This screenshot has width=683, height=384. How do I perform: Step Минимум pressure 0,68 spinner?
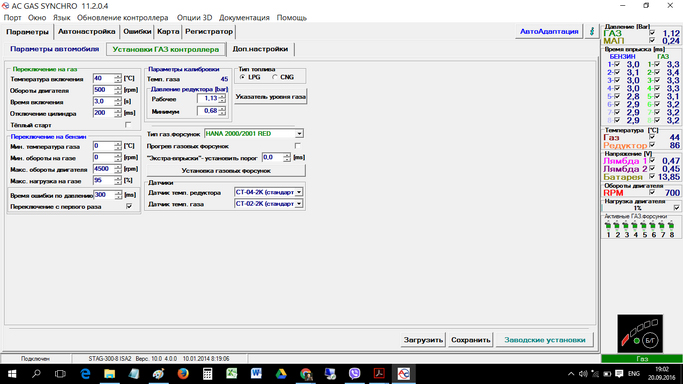point(222,111)
